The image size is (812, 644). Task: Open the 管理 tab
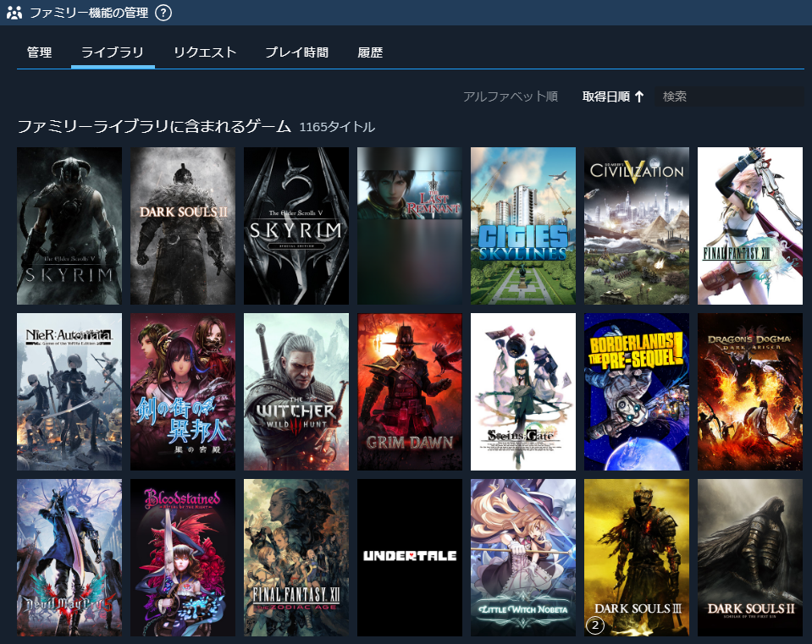[x=39, y=52]
